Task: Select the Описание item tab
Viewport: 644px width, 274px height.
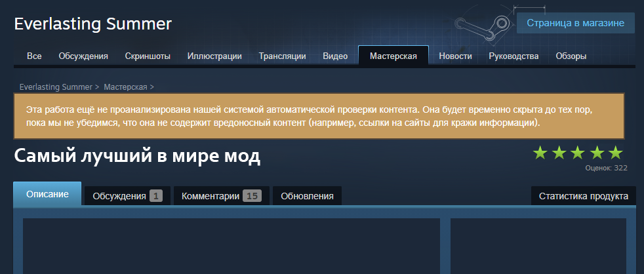Action: (x=47, y=194)
